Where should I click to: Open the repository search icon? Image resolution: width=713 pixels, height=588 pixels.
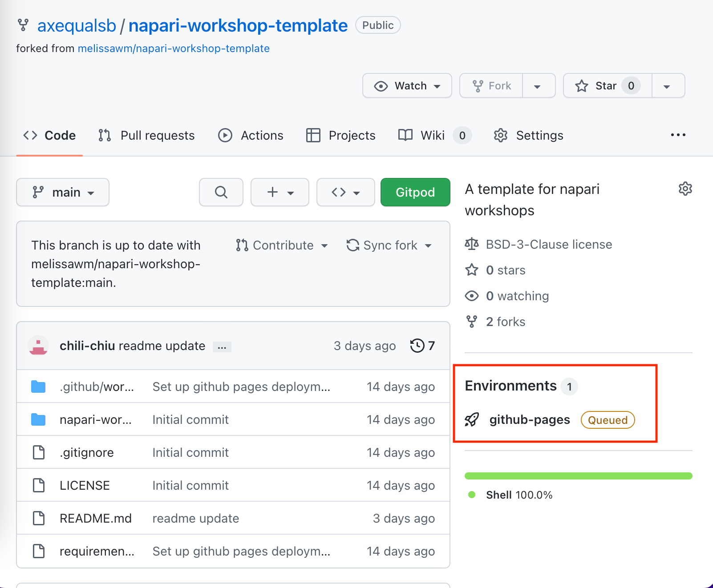(221, 192)
